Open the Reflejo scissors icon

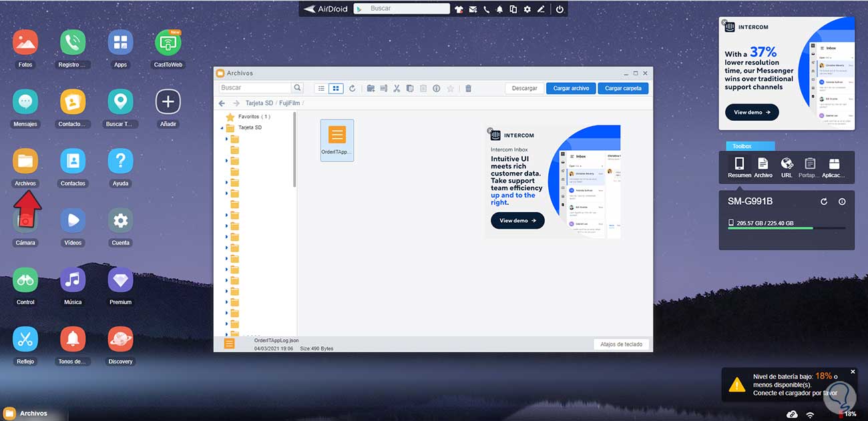tap(25, 339)
